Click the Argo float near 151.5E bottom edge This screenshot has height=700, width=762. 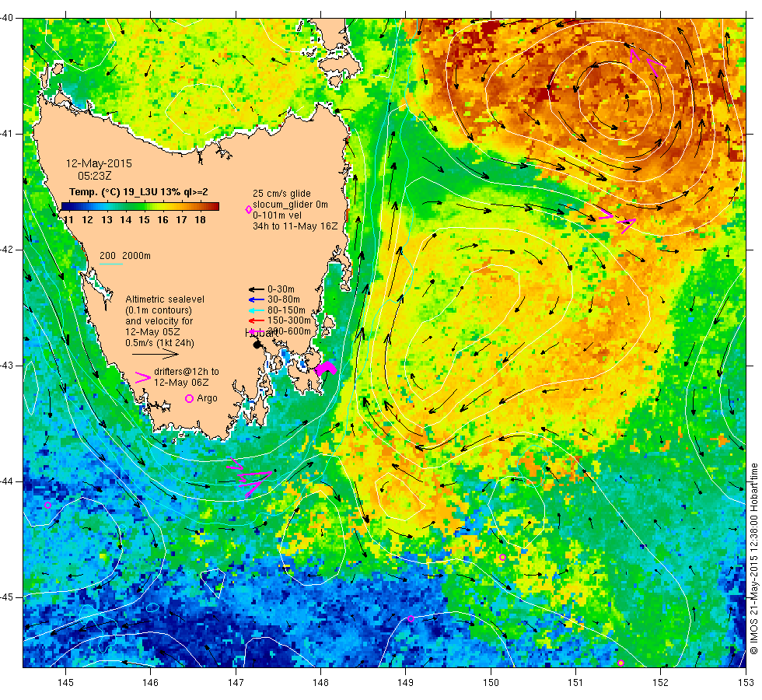620,663
